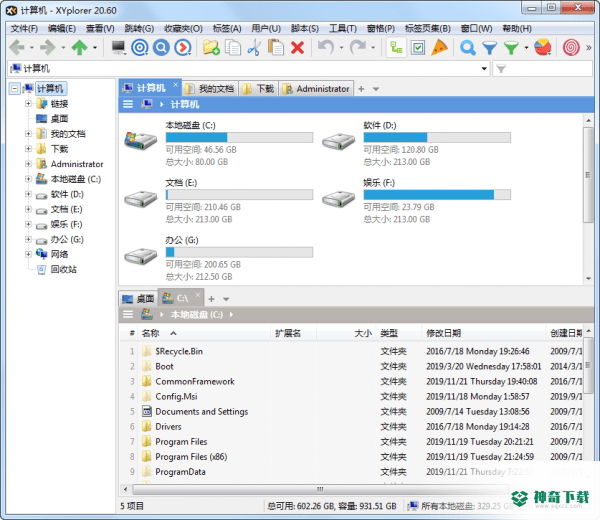The height and width of the screenshot is (520, 600).
Task: Click the orange party hat icon
Action: (x=439, y=48)
